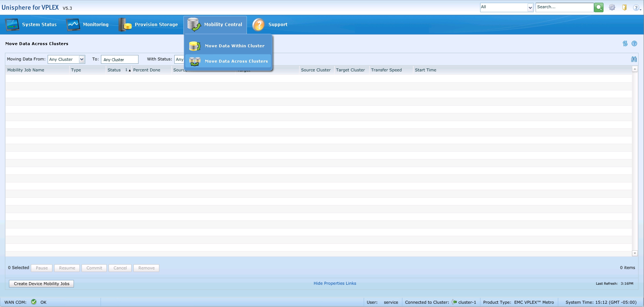Open the Moving Data From cluster dropdown
Image resolution: width=644 pixels, height=307 pixels.
pos(66,59)
